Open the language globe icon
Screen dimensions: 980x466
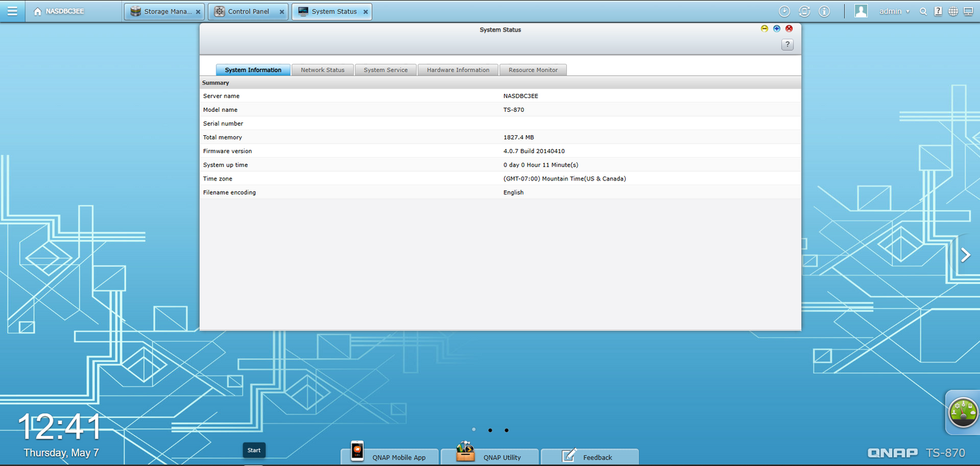[953, 11]
